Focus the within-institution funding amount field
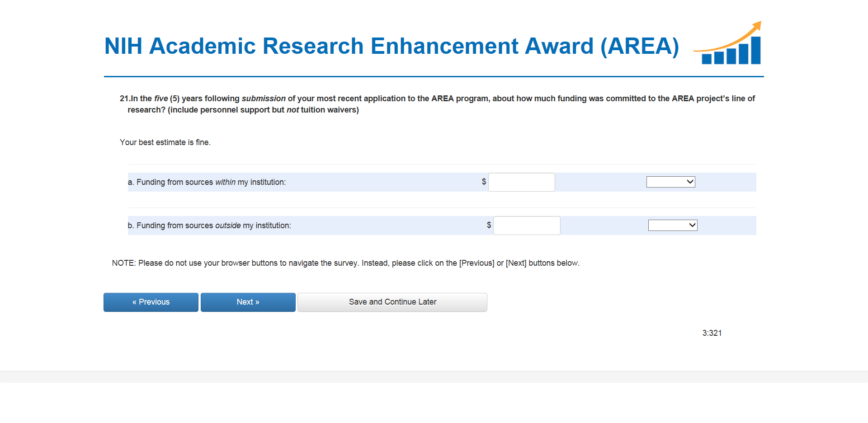 (521, 182)
